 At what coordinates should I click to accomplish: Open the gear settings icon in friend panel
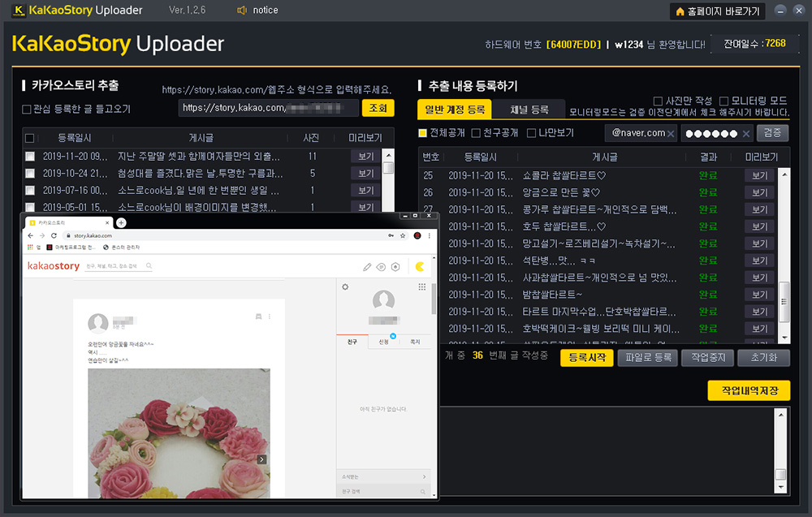[x=345, y=287]
